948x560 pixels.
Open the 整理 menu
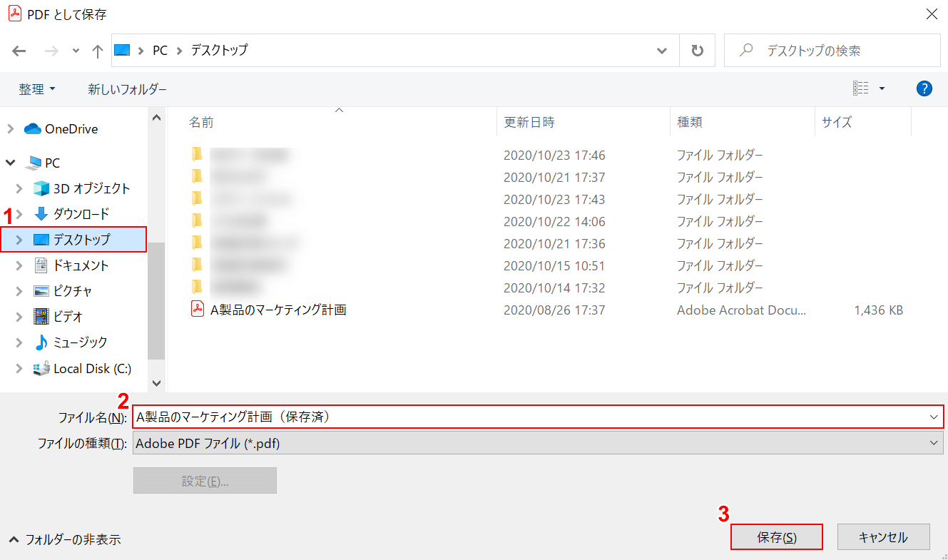[x=37, y=89]
